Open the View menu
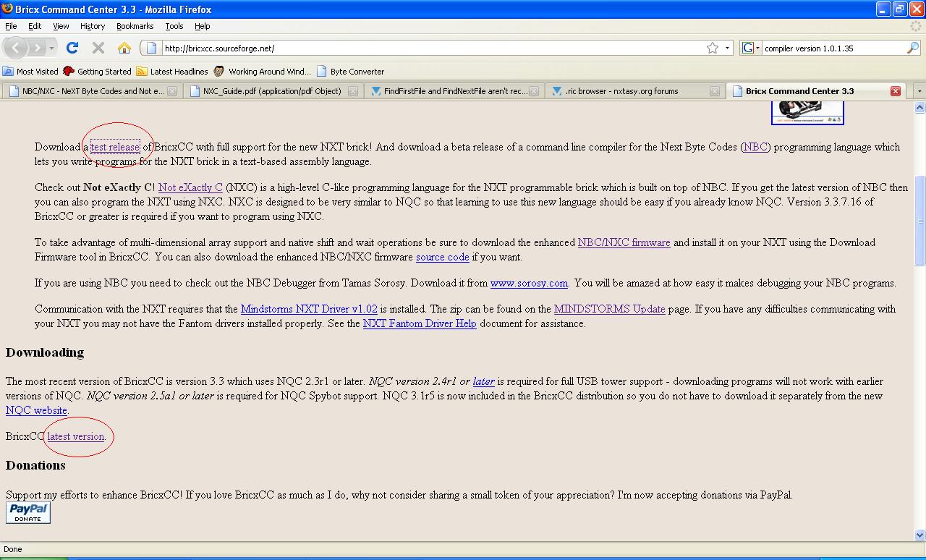The image size is (926, 560). (x=61, y=26)
